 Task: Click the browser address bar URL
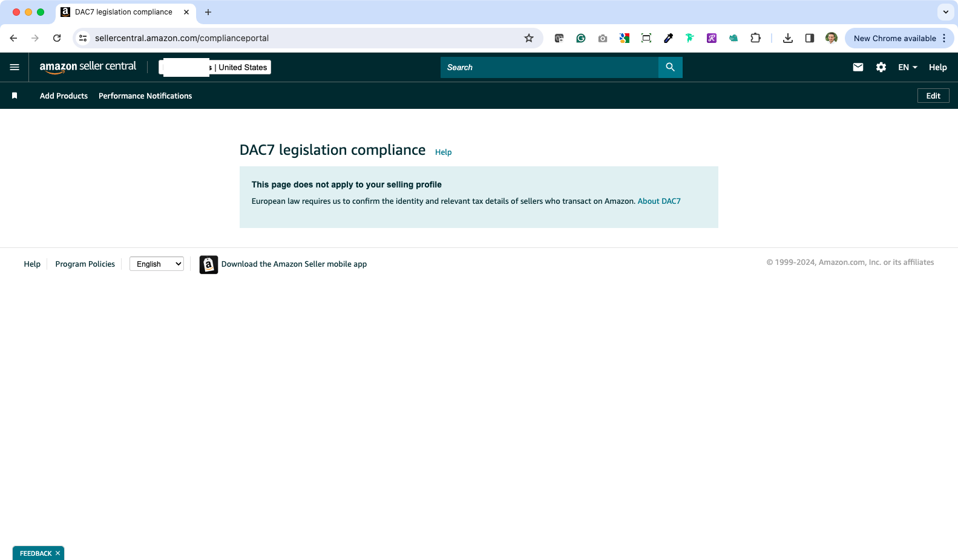coord(182,38)
